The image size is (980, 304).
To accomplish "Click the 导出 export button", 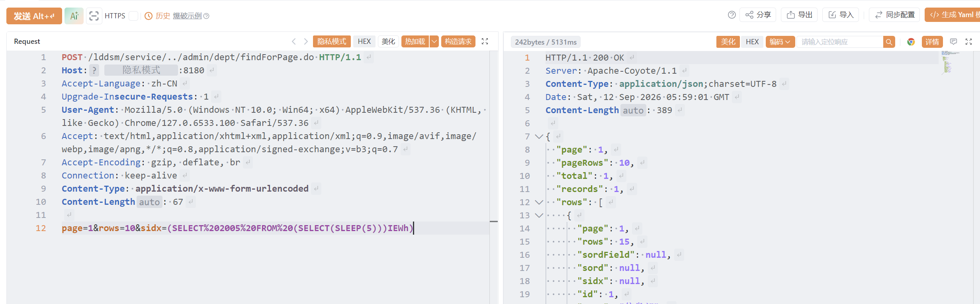I will 800,15.
